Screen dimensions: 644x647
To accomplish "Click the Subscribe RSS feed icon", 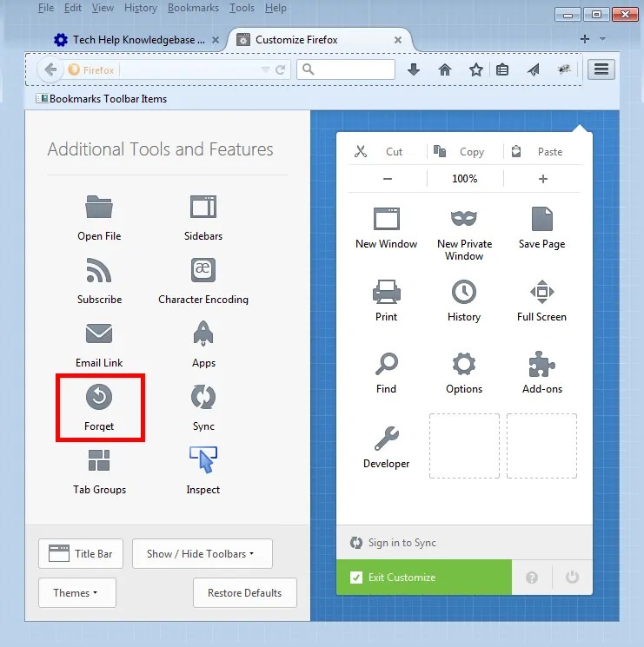I will point(99,270).
